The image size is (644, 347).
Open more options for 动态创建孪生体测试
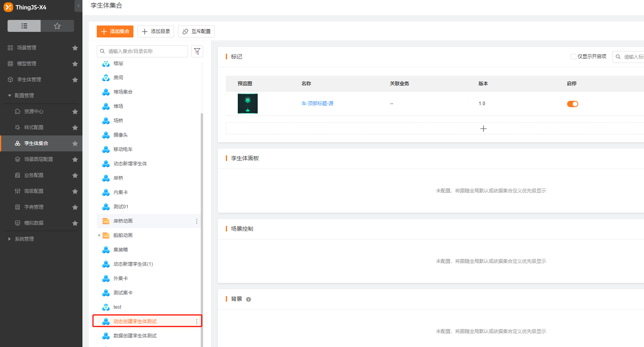pyautogui.click(x=196, y=322)
